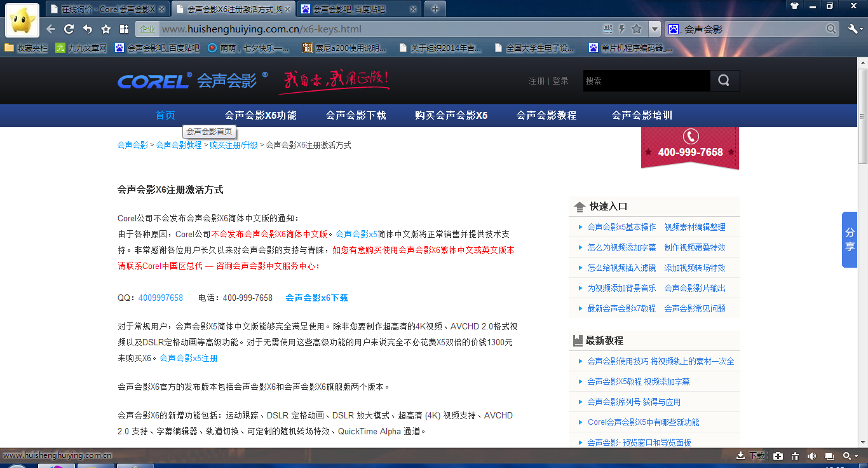The width and height of the screenshot is (868, 468).
Task: Open the skin (T-shirt) icon in title bar
Action: [794, 6]
